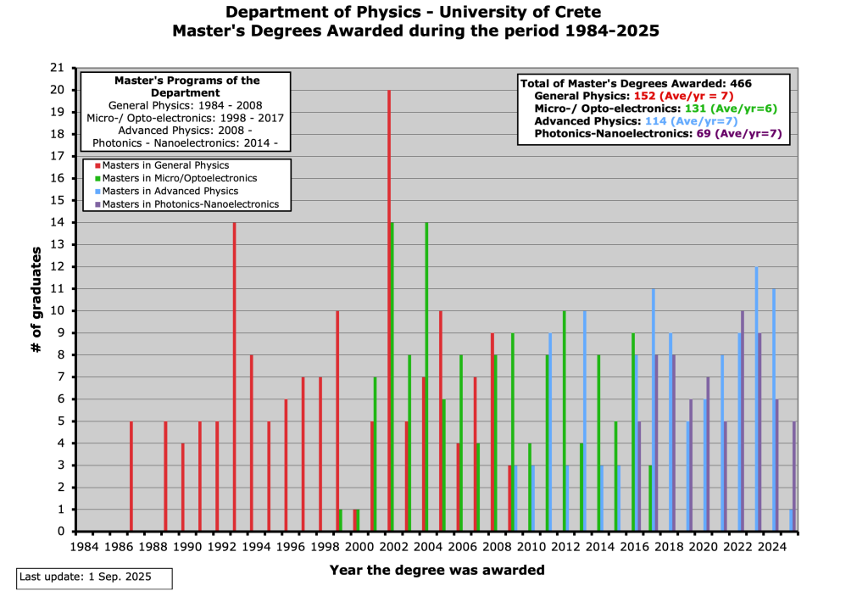The height and width of the screenshot is (591, 868).
Task: Select 'Masters in Advanced Physics' legend label
Action: tap(170, 191)
